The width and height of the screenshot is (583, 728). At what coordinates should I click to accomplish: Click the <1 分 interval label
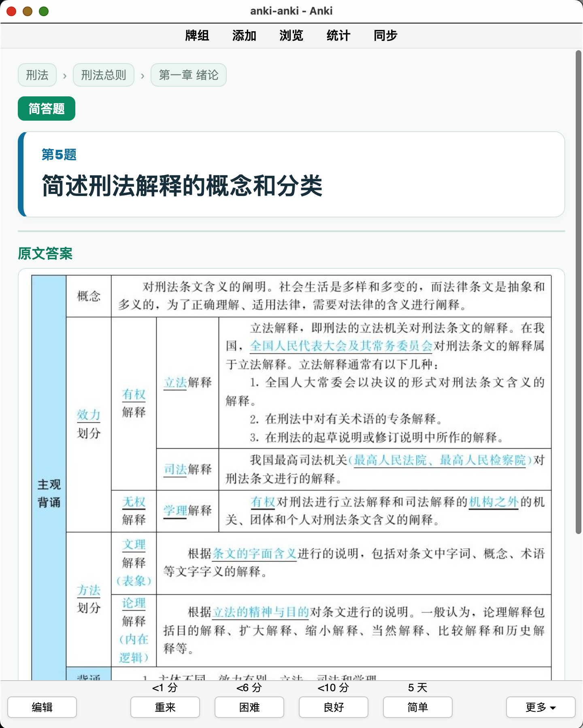[165, 688]
